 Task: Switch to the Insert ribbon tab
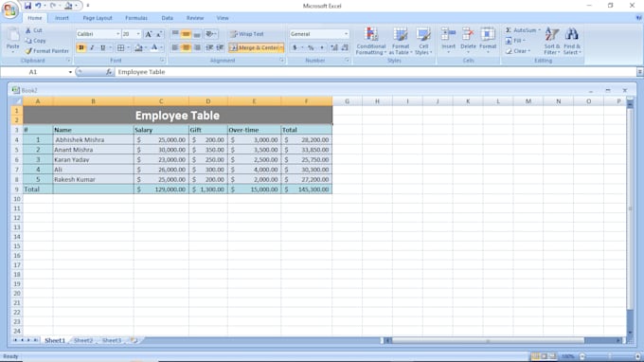pos(62,18)
